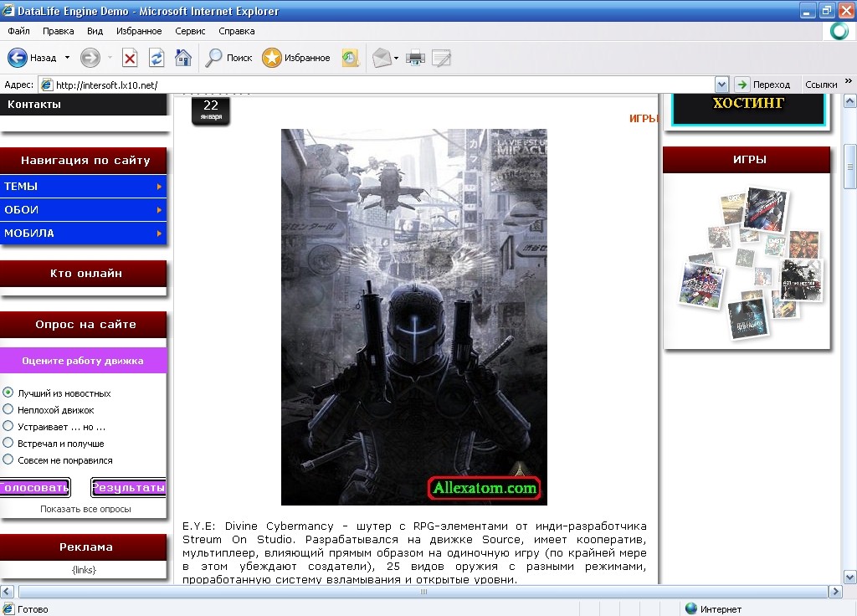
Task: Click the Опрос на сайте block header
Action: tap(83, 325)
